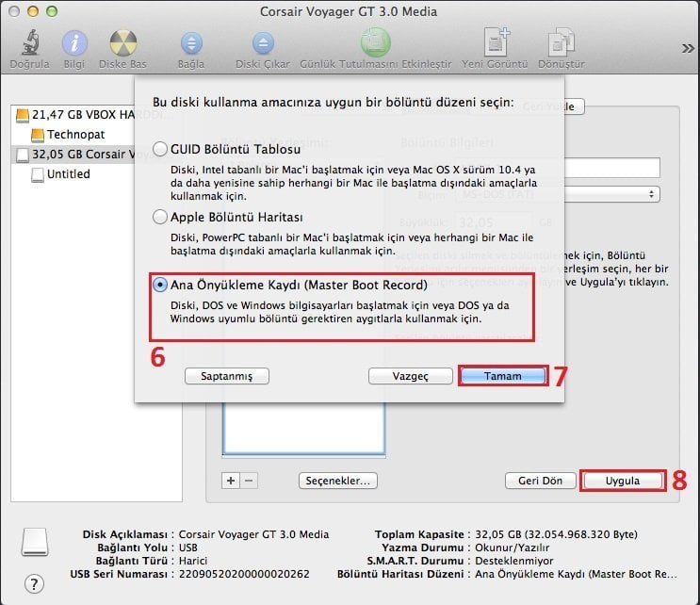This screenshot has width=700, height=605.
Task: Click the Büyüklük size field
Action: point(494,221)
